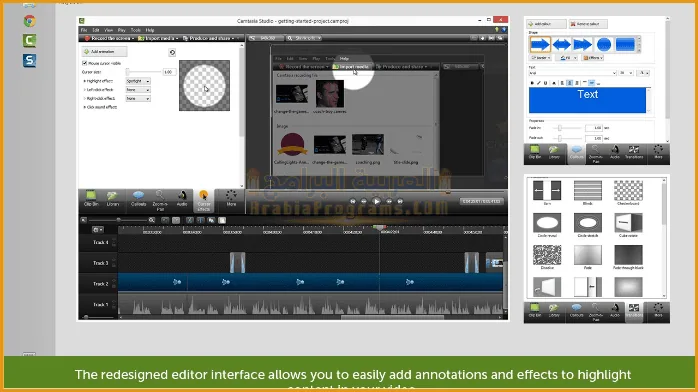
Task: Open Play menu in Camtasia Studio
Action: pos(122,30)
